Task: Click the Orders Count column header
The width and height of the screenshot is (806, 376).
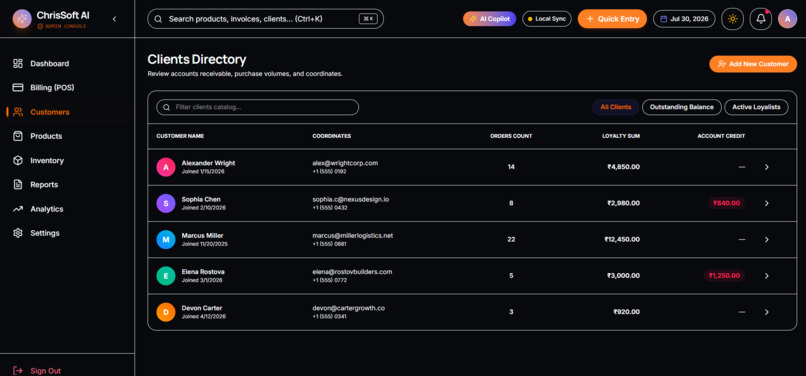Action: [x=511, y=136]
